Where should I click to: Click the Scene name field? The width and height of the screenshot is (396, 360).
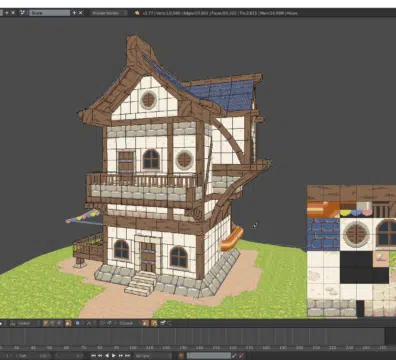pyautogui.click(x=49, y=13)
